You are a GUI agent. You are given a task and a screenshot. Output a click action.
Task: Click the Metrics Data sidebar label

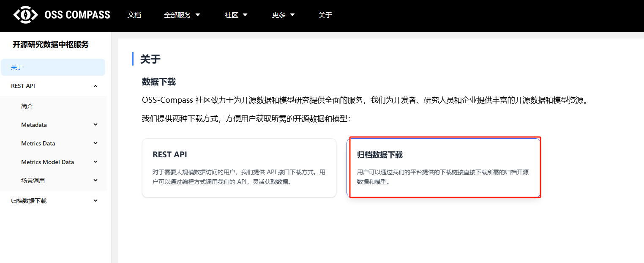(x=38, y=143)
